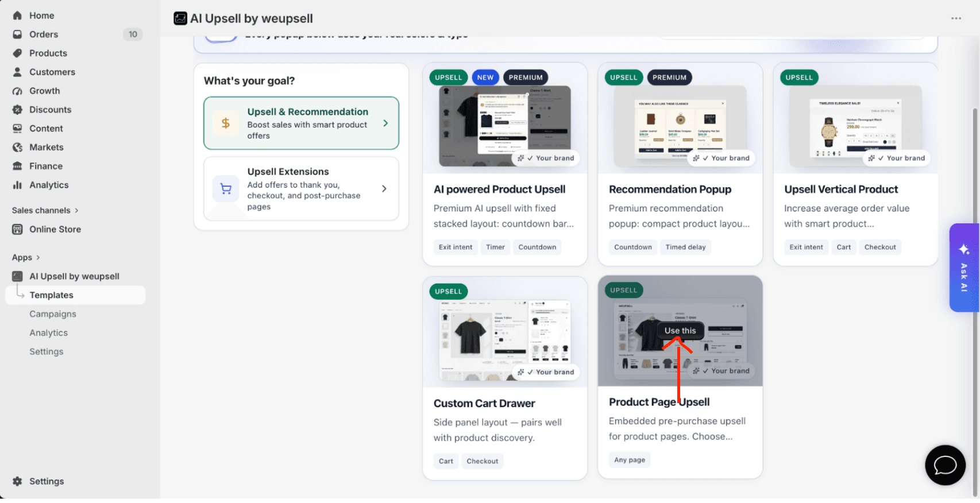The width and height of the screenshot is (980, 503).
Task: Click the Timed delay tag
Action: coord(685,247)
